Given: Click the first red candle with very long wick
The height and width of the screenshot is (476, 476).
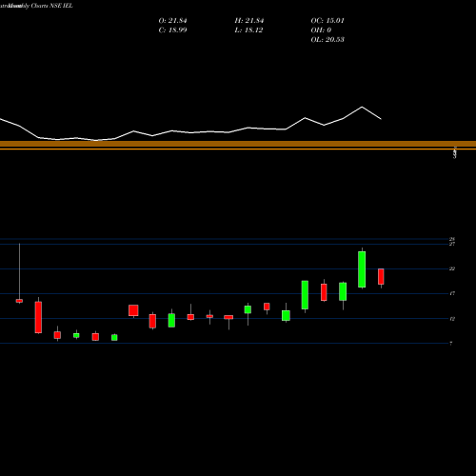Looking at the screenshot, I should point(19,301).
